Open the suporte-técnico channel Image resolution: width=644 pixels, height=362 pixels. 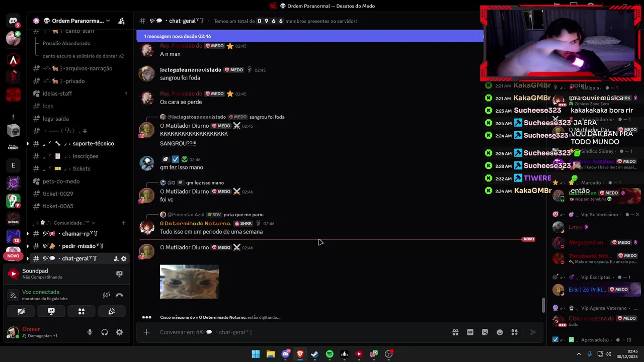[79, 143]
